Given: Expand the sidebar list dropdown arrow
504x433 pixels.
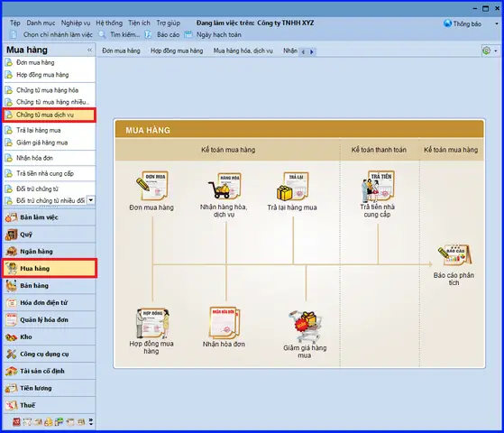Looking at the screenshot, I should tap(91, 200).
